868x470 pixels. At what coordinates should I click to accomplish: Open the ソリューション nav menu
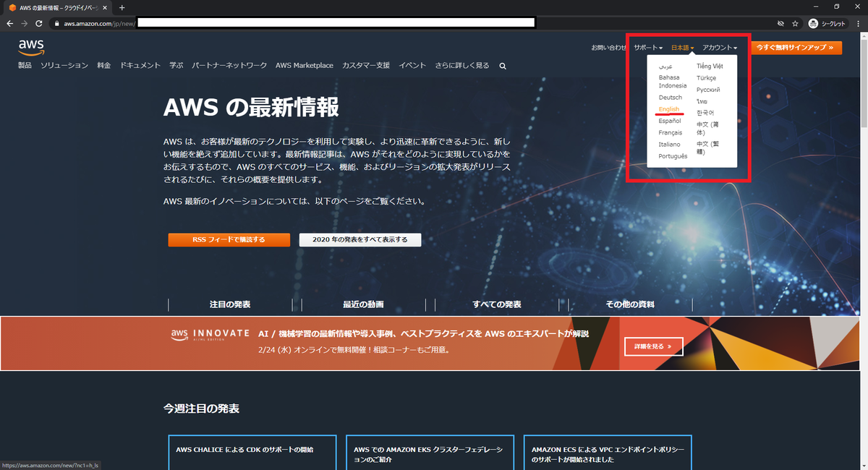tap(64, 66)
